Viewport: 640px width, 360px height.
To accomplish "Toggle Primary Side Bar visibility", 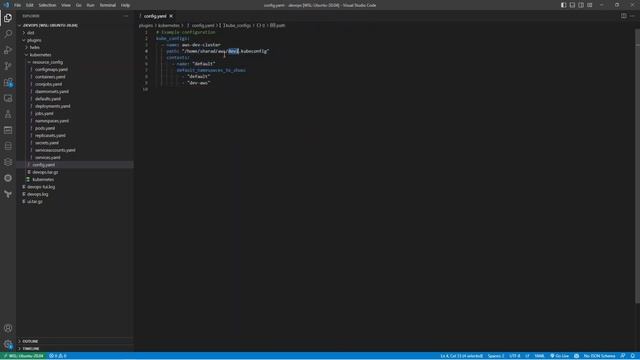I will pyautogui.click(x=563, y=5).
